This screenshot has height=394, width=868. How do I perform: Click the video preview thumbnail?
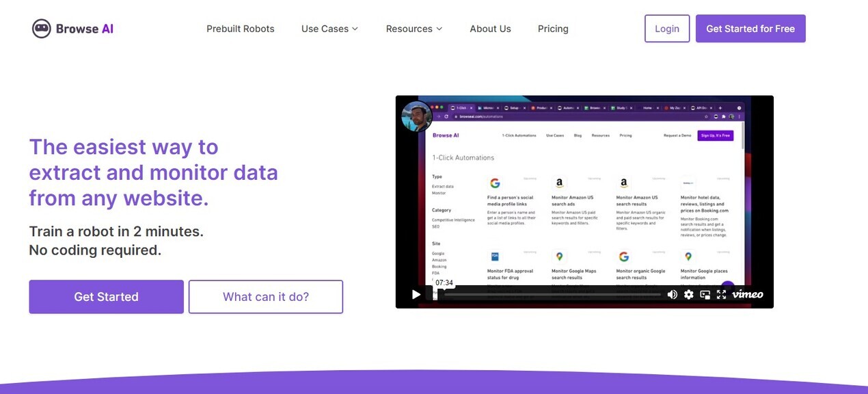584,202
